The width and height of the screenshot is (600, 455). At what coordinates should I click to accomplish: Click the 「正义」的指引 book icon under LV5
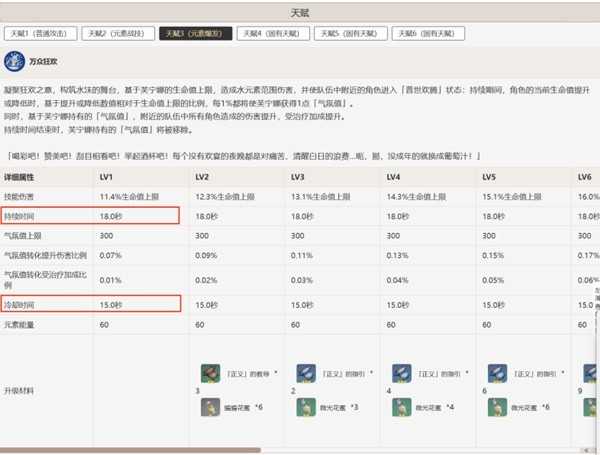tap(493, 372)
